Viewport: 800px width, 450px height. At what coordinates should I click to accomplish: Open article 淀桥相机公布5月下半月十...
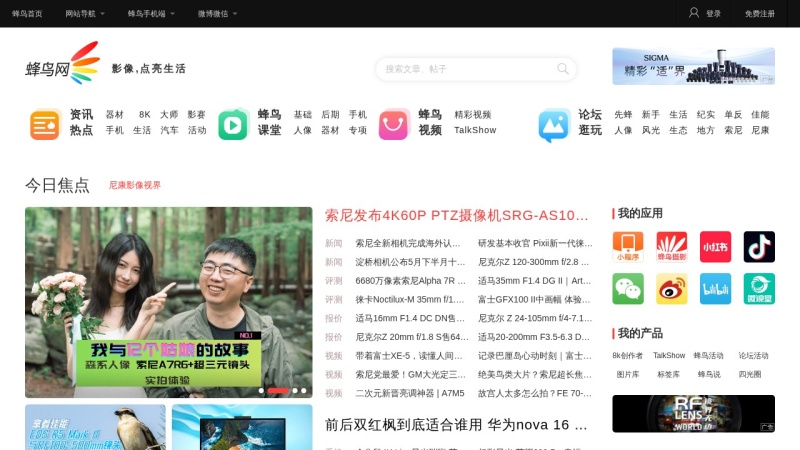pyautogui.click(x=410, y=262)
